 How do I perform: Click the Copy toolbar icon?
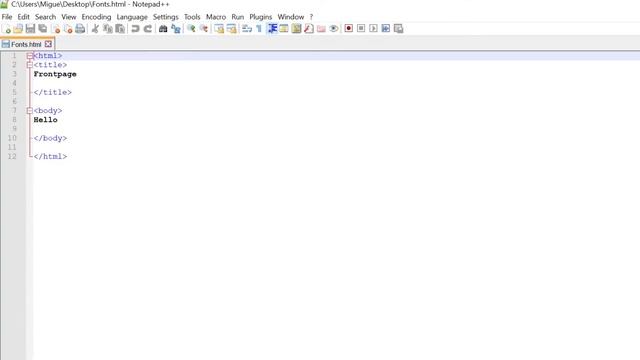[x=107, y=29]
